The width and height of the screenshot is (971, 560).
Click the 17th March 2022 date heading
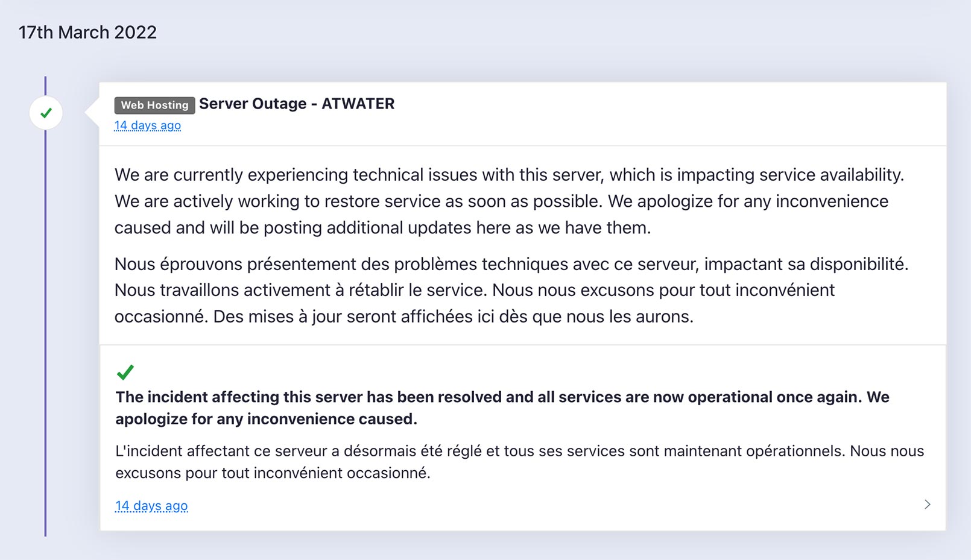pyautogui.click(x=87, y=32)
